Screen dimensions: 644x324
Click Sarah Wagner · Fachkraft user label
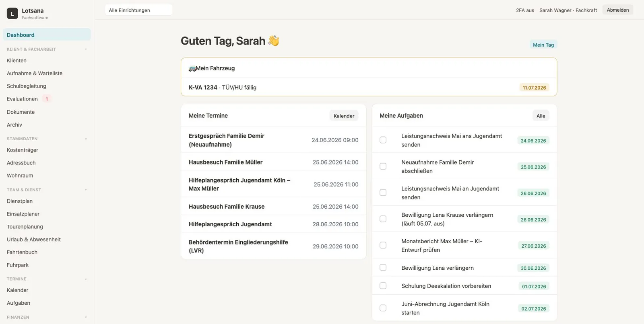[568, 10]
